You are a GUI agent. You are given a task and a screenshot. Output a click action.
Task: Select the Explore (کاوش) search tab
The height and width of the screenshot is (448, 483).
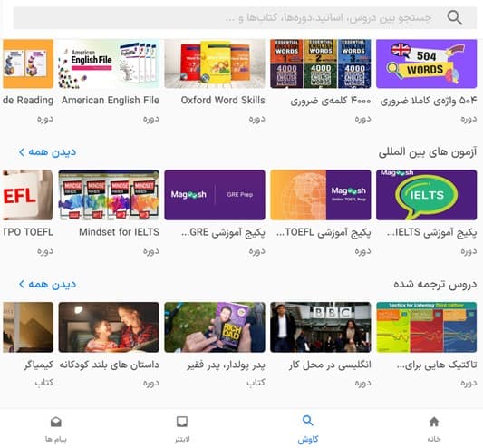click(308, 429)
